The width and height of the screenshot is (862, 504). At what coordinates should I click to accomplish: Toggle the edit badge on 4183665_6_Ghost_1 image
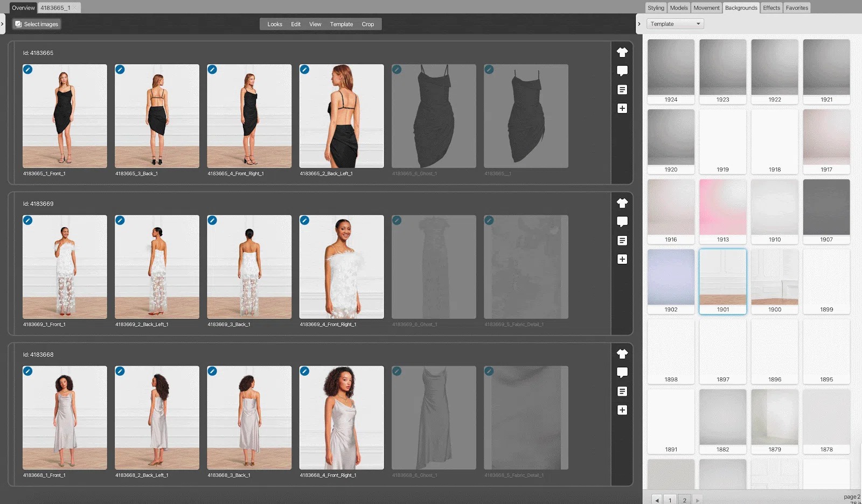pos(397,69)
